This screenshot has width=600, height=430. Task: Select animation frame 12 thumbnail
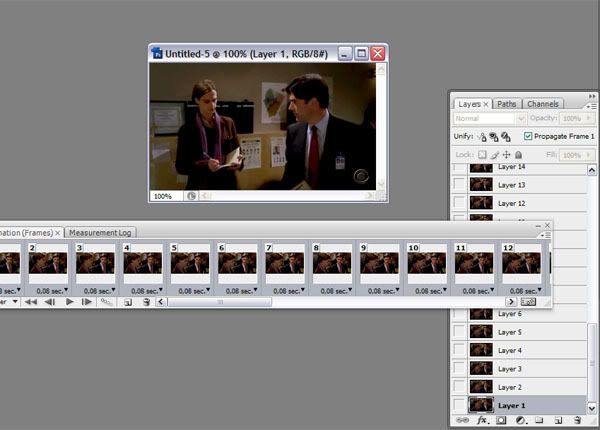click(522, 263)
